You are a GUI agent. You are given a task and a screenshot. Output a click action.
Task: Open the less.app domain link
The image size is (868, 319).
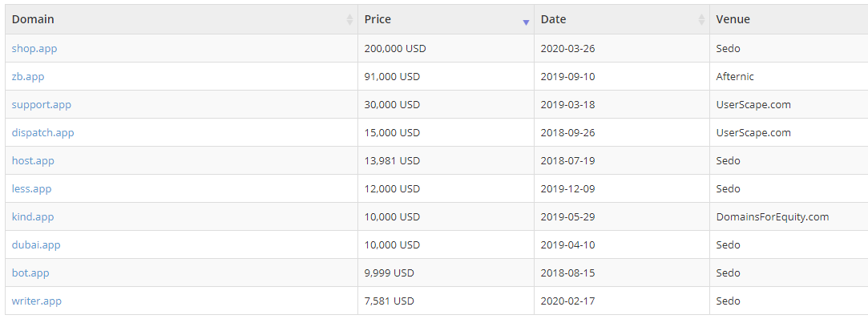[x=31, y=189]
